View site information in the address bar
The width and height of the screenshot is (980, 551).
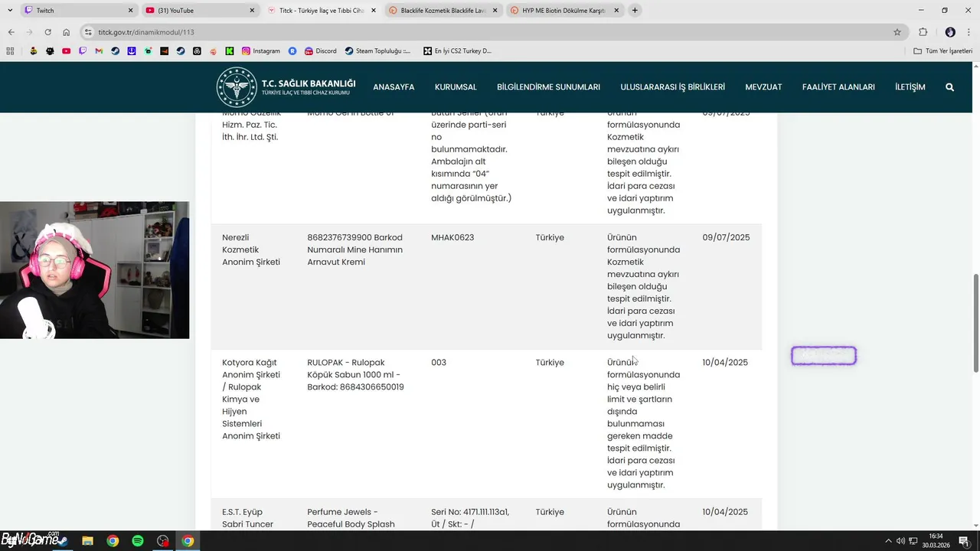tap(89, 32)
